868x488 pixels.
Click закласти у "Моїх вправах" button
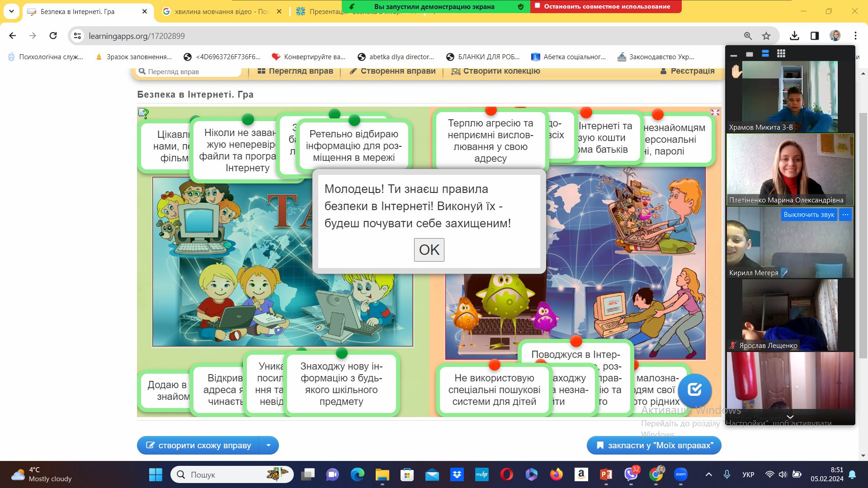pyautogui.click(x=654, y=445)
